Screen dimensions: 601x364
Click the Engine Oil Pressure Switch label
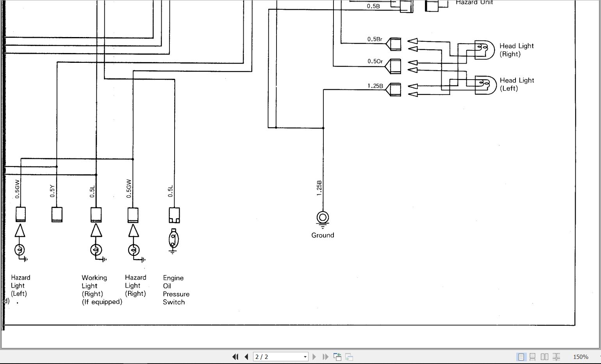[x=176, y=290]
